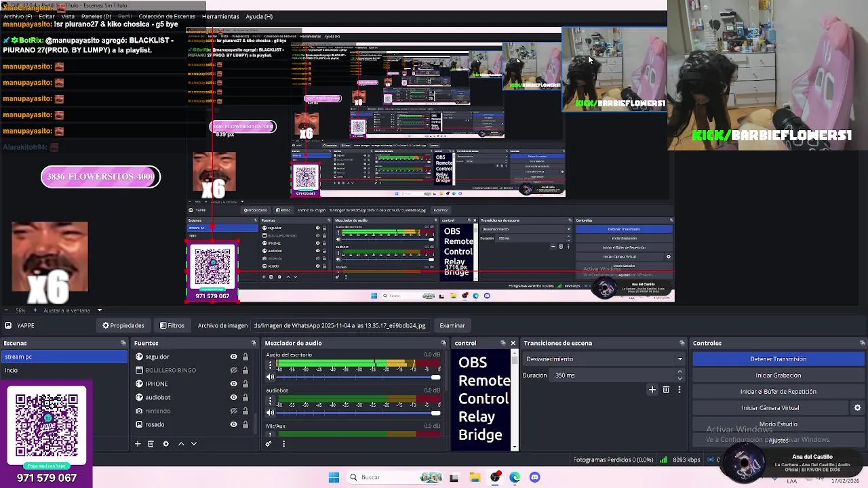The width and height of the screenshot is (868, 488).
Task: Show the BOLILLERO BINGO source
Action: point(233,370)
